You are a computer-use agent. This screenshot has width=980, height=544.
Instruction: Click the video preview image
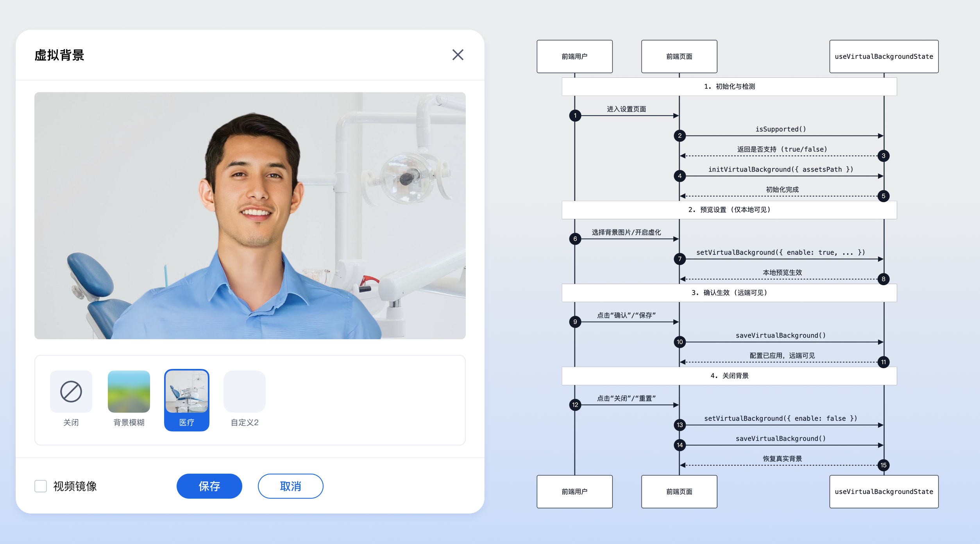click(250, 215)
